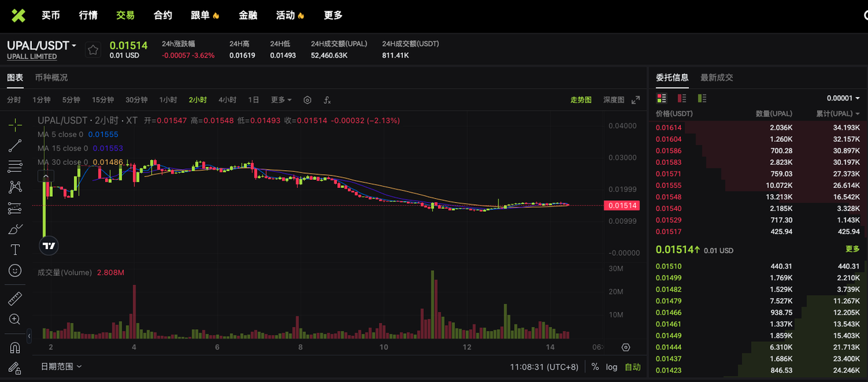Screen dimensions: 868x382
Task: Lock all drawing tools
Action: coord(15,368)
